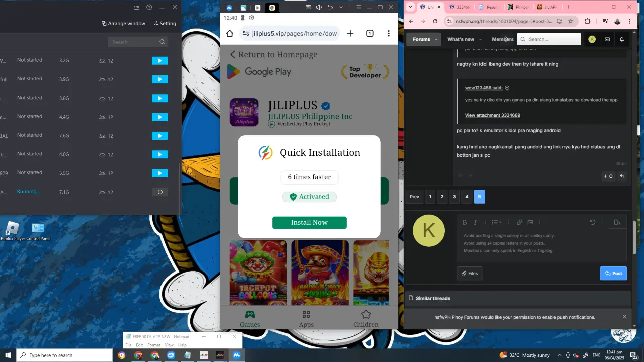The width and height of the screenshot is (644, 362).
Task: Open tab switcher showing 1 in emulator browser
Action: 370,33
